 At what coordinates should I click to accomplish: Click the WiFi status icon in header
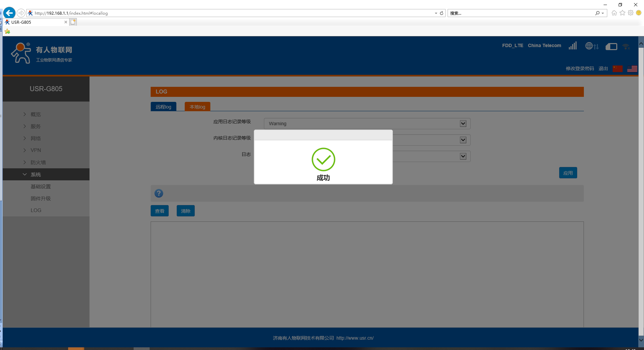(626, 46)
